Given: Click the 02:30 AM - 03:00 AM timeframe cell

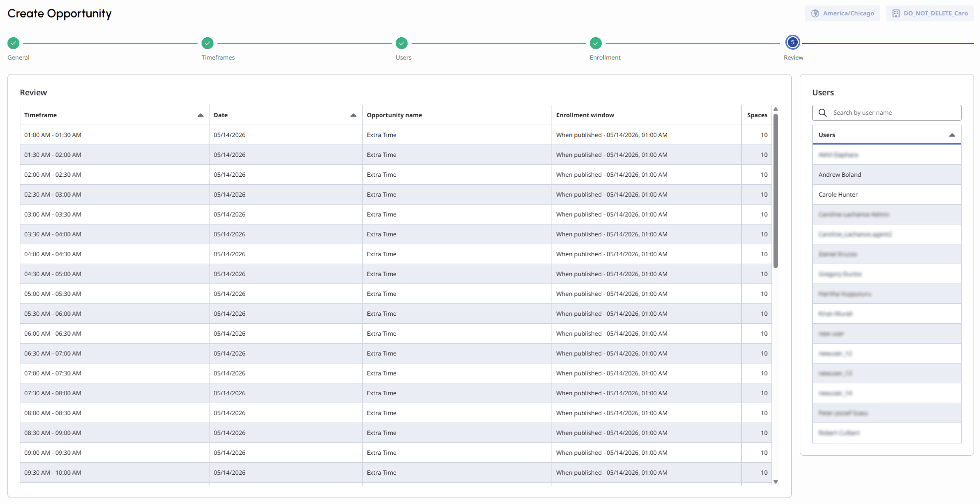Looking at the screenshot, I should click(x=115, y=195).
